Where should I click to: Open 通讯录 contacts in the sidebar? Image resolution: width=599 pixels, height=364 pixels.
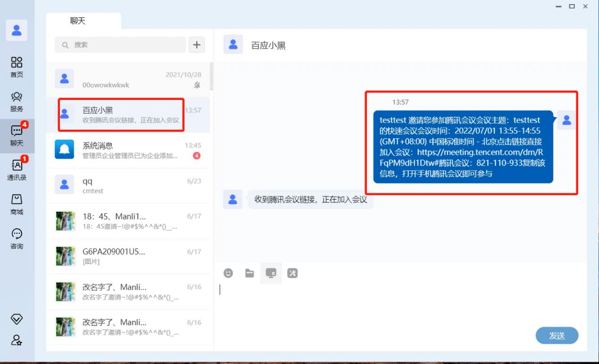tap(17, 170)
